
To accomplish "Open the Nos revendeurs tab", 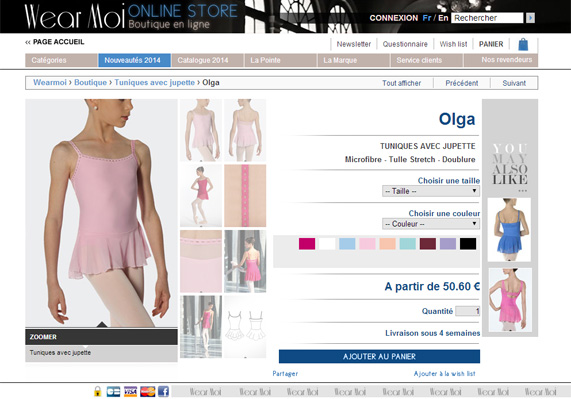I will pyautogui.click(x=501, y=60).
